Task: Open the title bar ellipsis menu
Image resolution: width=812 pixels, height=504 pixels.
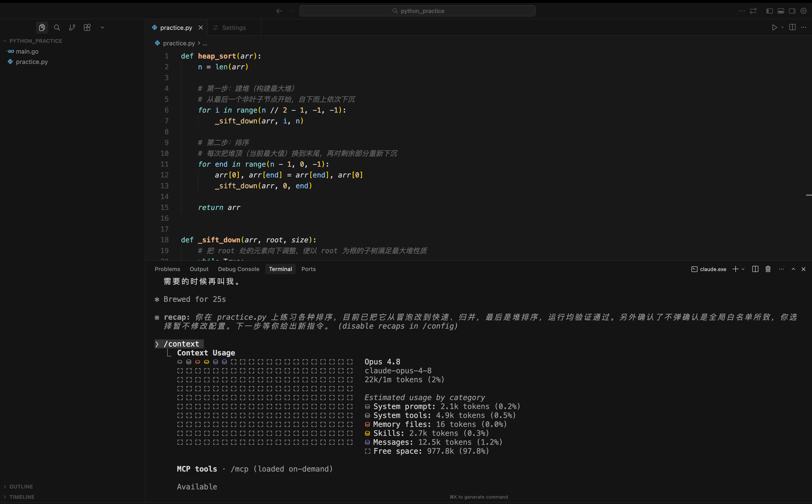Action: 742,11
